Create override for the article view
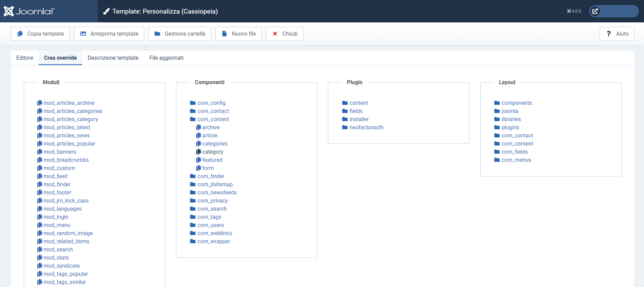The image size is (644, 287). 207,135
